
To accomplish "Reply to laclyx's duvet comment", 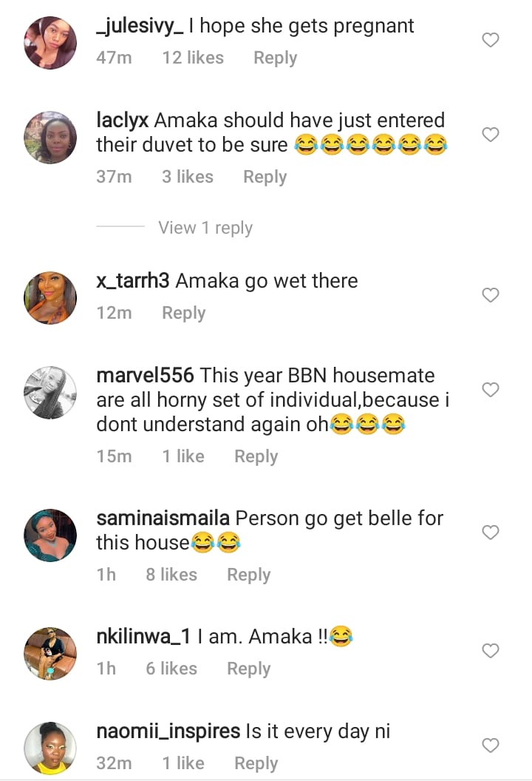I will point(265,177).
